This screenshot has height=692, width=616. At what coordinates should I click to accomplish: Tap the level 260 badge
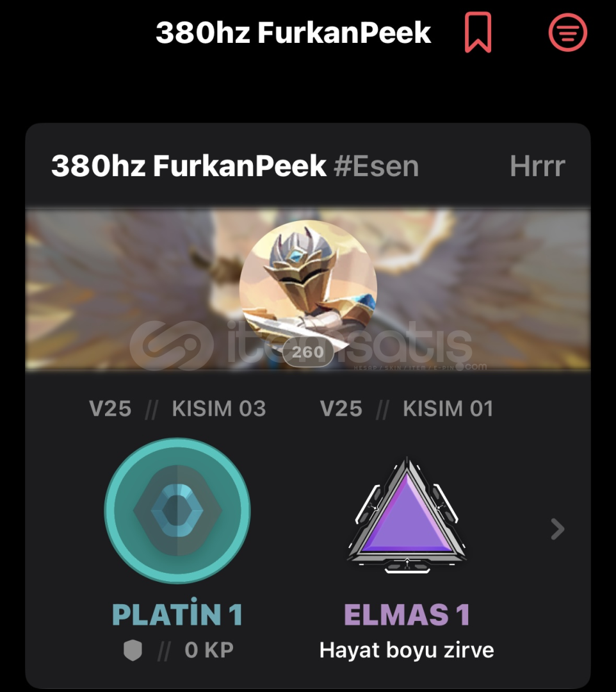click(308, 352)
